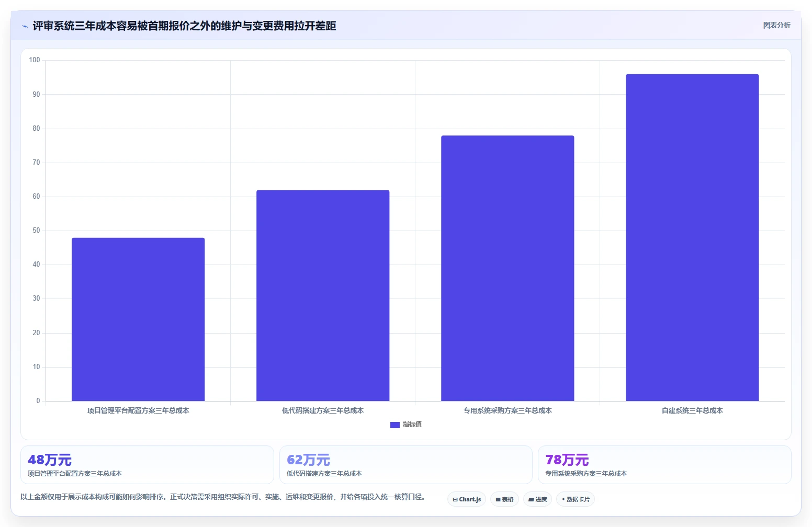Click the card caption 项目管理平台配置方案三年总成本
The height and width of the screenshot is (527, 812).
pos(75,474)
